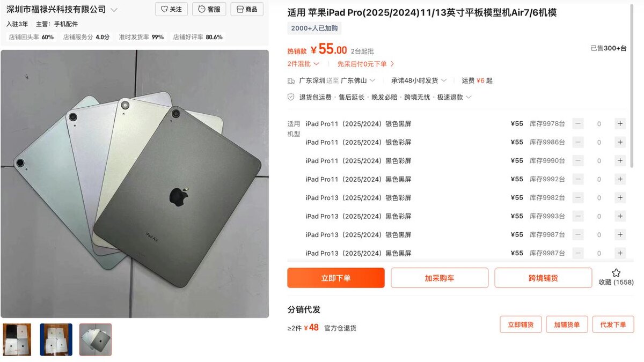This screenshot has height=362, width=644.
Task: Click plus for iPad Pro13 银色彩屏
Action: 620,198
